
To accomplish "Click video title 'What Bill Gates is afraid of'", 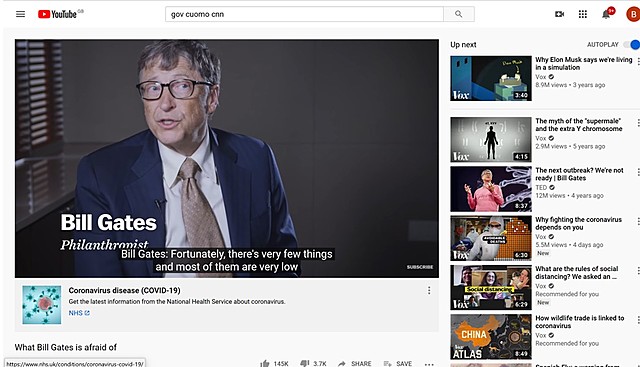I will (66, 347).
